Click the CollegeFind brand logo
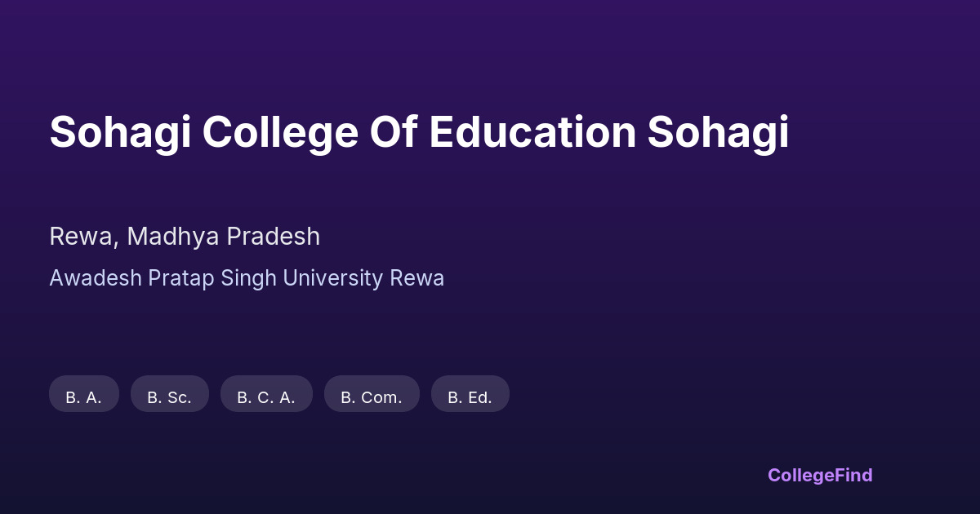 click(x=820, y=476)
